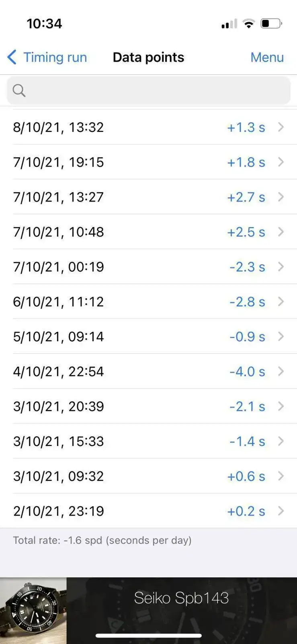Tap the cellular signal bars icon

229,24
